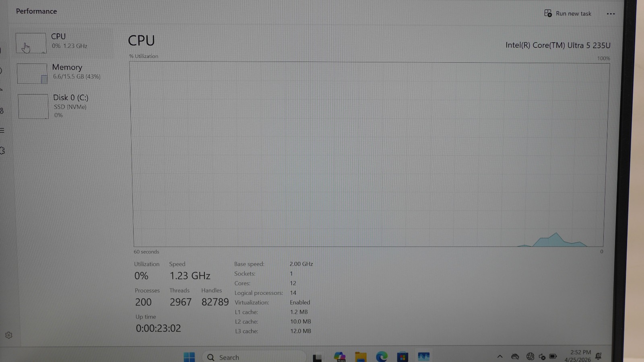Viewport: 644px width, 362px height.
Task: Click the Performance page heading
Action: point(36,11)
